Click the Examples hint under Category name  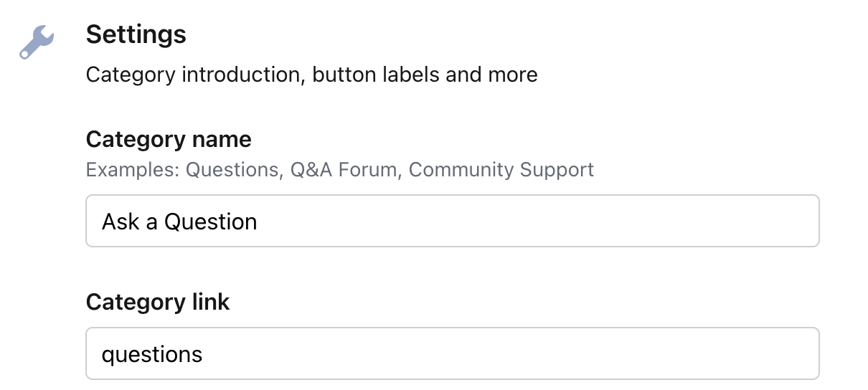tap(340, 170)
